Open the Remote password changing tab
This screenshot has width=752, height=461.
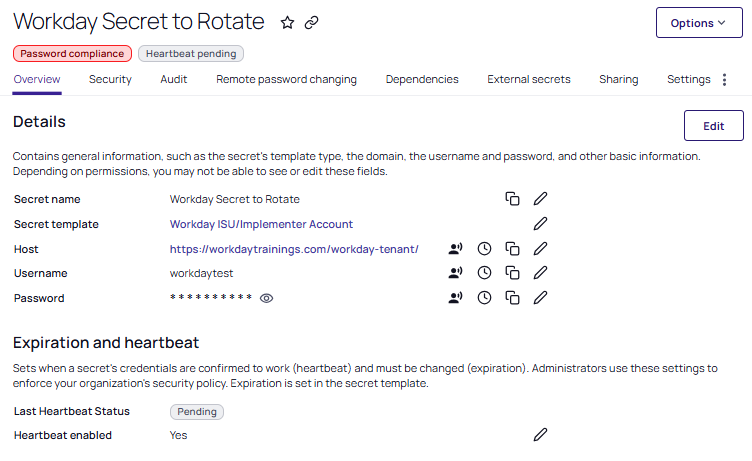click(286, 79)
